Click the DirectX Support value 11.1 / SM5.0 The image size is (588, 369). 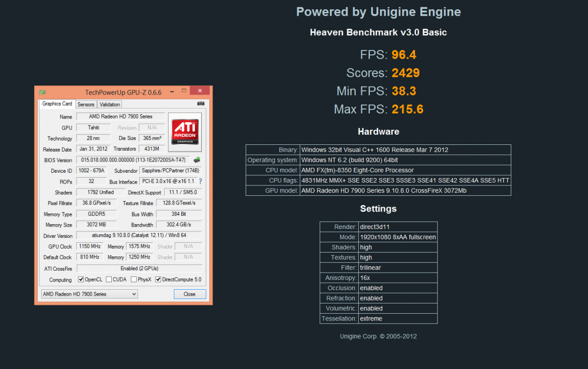point(182,192)
